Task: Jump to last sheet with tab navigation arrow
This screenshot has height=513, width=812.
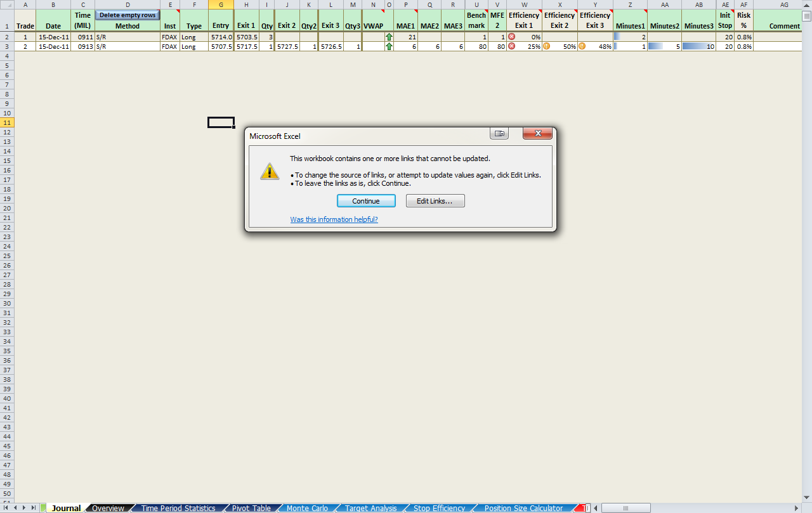Action: click(x=34, y=508)
